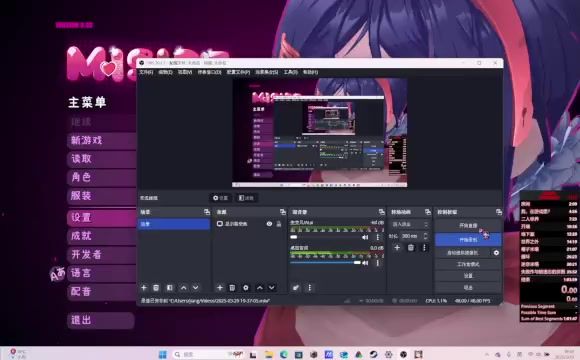This screenshot has width=580, height=360.
Task: Adjust the 300 ms transition duration stepper
Action: pos(426,236)
